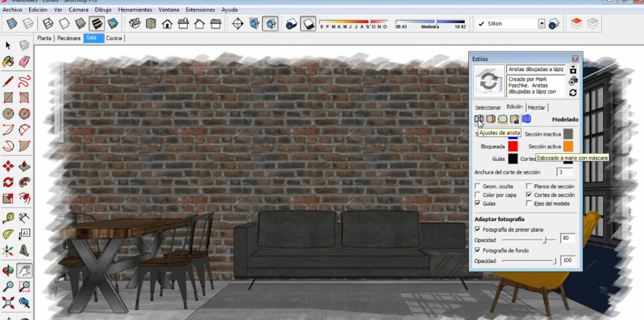Enable Ejes del modelo checkbox
The height and width of the screenshot is (320, 644).
pos(529,203)
